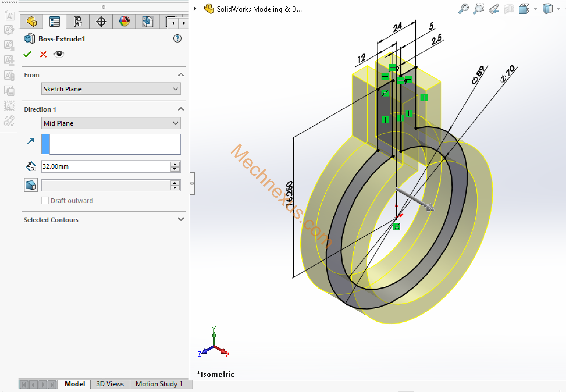Expand the SolidWorks Modeling flyout tree arrow
This screenshot has height=392, width=566.
(195, 9)
